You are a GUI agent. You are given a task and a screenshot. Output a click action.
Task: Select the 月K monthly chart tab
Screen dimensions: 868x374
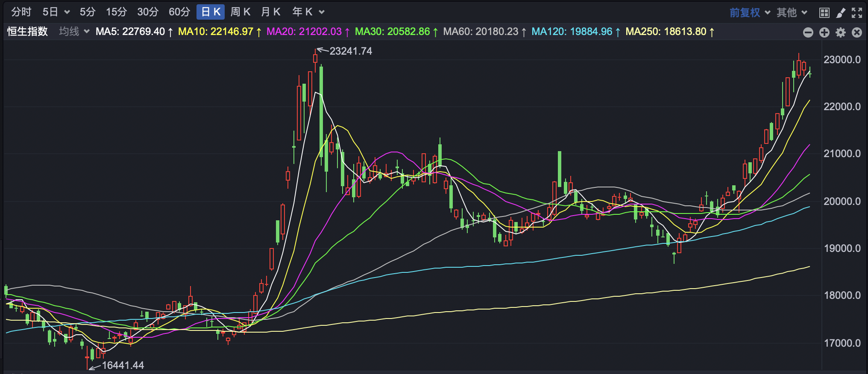[271, 12]
